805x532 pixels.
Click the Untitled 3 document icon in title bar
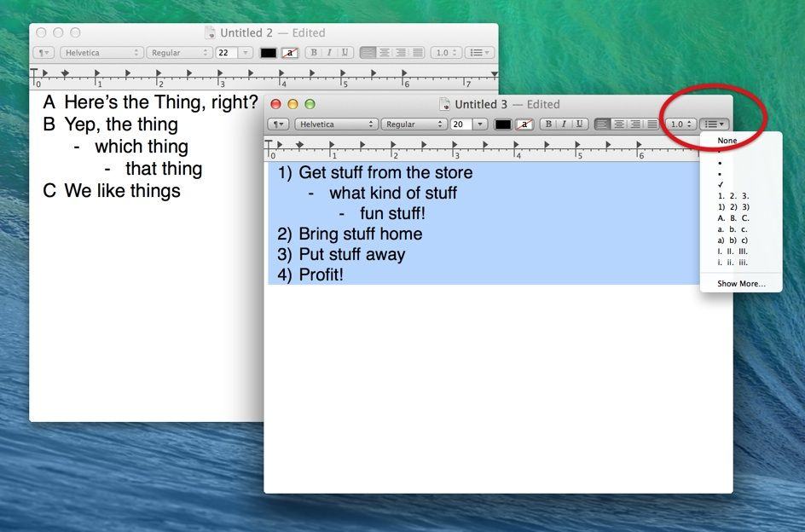(444, 104)
